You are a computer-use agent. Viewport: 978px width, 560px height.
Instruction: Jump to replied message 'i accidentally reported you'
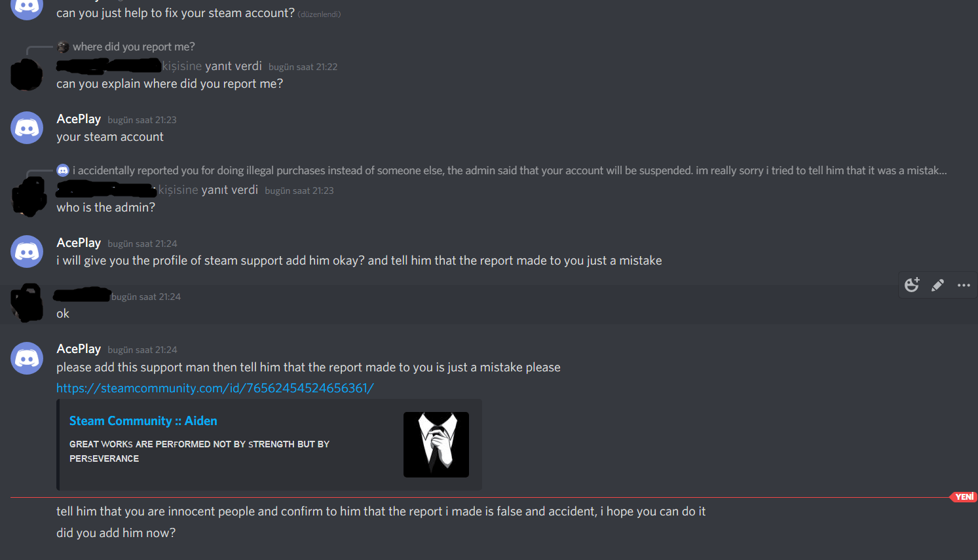510,170
